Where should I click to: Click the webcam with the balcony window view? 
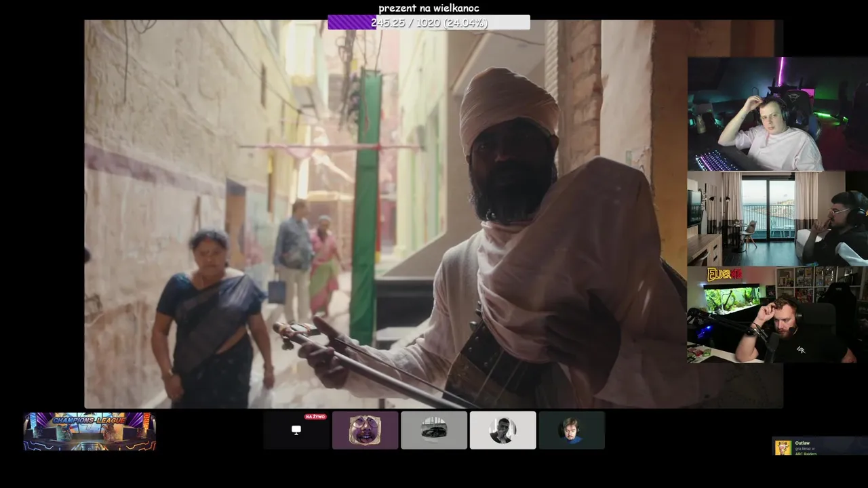coord(778,218)
